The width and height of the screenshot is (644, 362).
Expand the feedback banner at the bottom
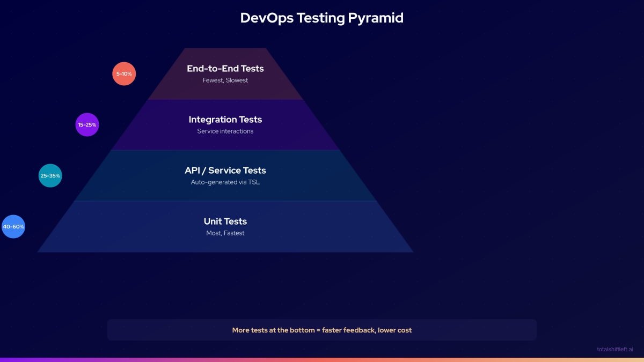(x=322, y=330)
